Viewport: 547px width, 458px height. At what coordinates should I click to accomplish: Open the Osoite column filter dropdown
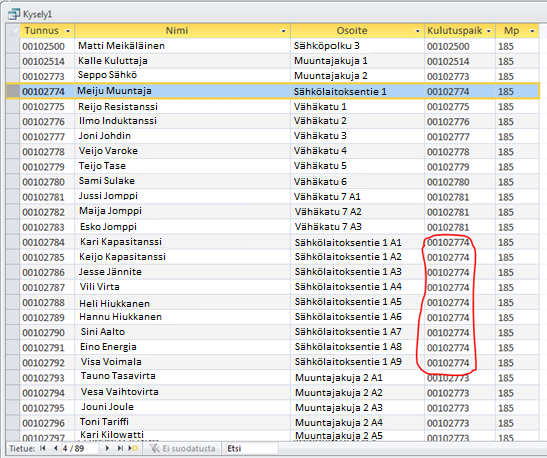(x=418, y=31)
